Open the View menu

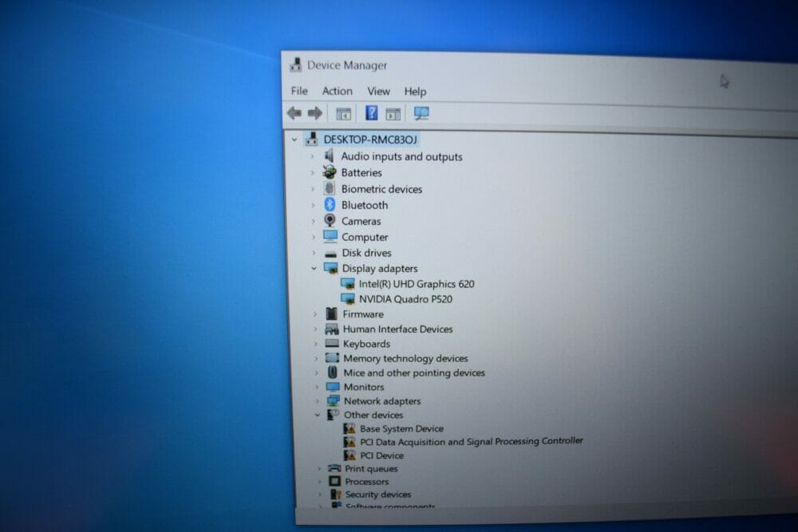[378, 92]
